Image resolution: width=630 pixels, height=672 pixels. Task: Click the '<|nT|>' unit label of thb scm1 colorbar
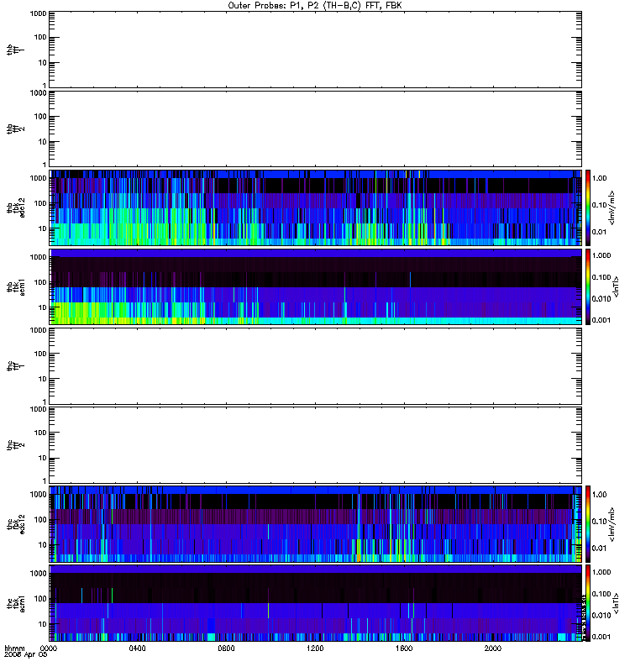617,286
